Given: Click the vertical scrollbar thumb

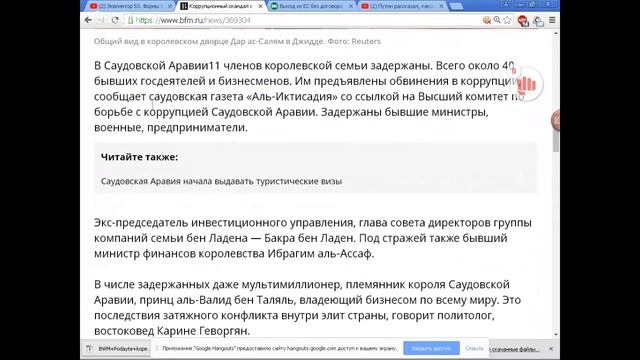Looking at the screenshot, I should [x=556, y=141].
